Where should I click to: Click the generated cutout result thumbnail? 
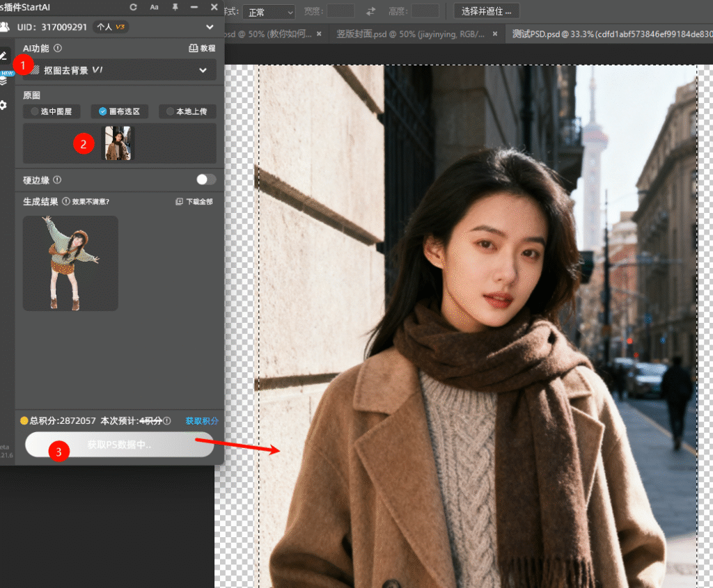70,263
